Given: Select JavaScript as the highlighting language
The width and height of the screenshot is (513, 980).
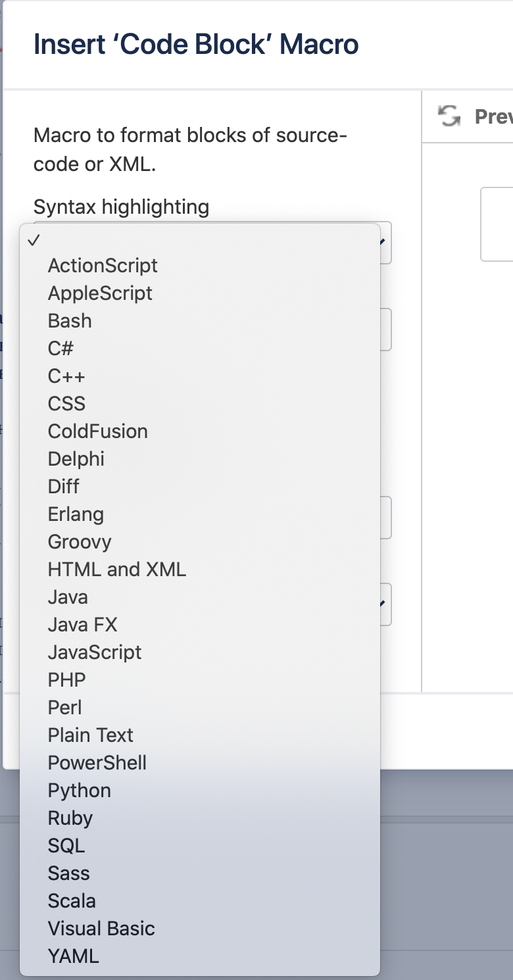Looking at the screenshot, I should pos(94,652).
